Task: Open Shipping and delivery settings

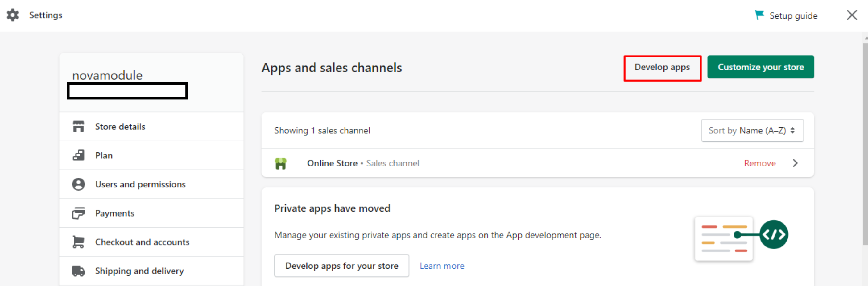Action: (139, 271)
